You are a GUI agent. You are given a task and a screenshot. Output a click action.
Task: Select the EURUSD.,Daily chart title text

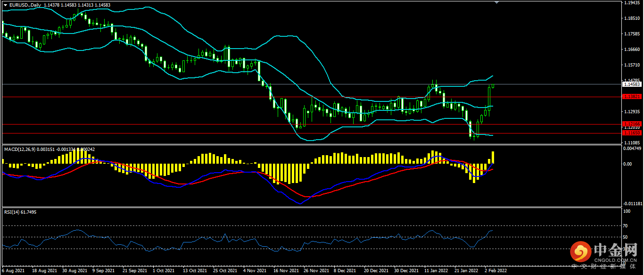pos(25,5)
